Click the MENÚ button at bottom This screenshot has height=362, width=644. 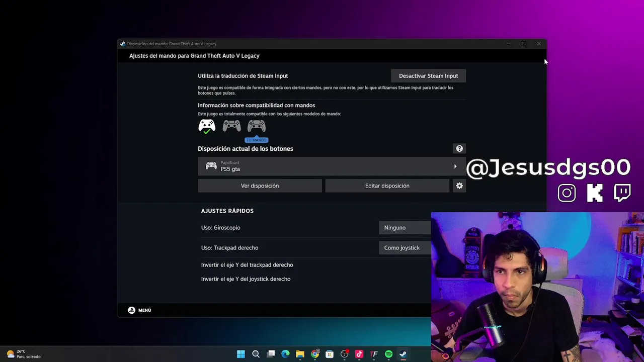(139, 310)
